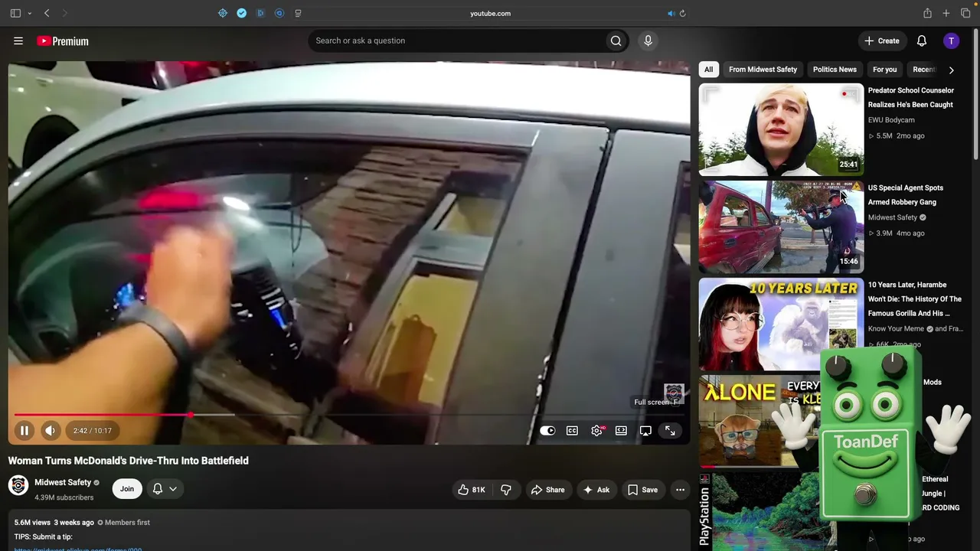Start voice search with the microphone icon
Viewport: 980px width, 551px height.
648,41
